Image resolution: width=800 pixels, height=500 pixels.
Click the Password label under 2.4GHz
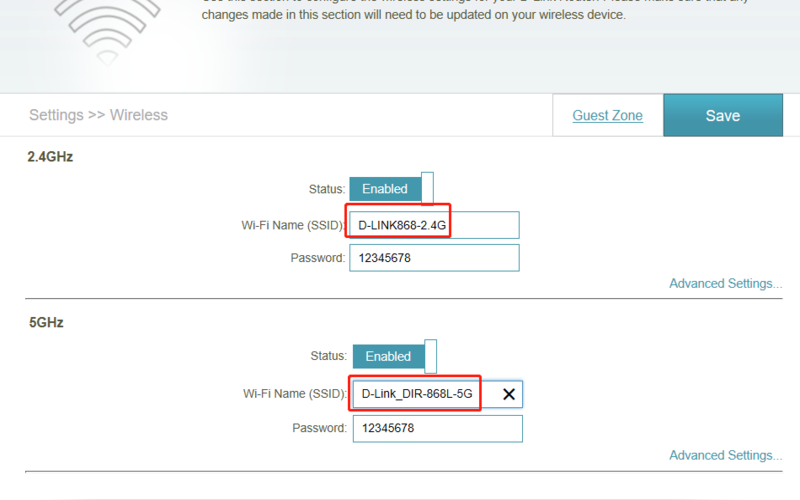(x=318, y=258)
